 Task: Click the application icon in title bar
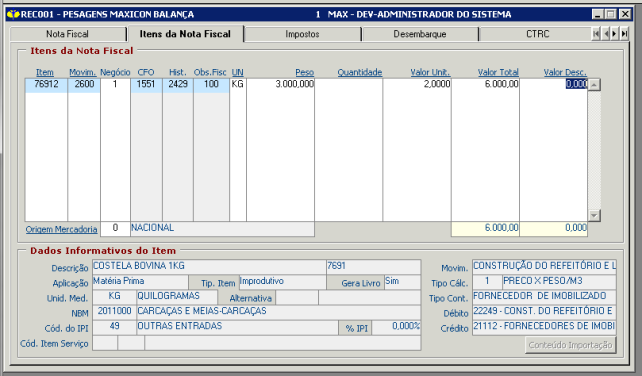click(14, 14)
